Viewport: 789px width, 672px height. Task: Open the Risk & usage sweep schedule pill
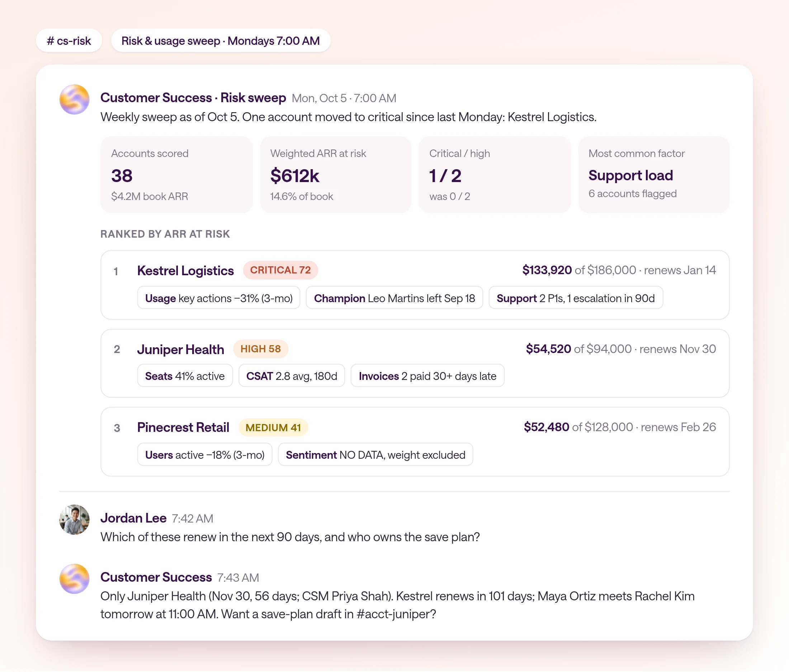(x=221, y=41)
